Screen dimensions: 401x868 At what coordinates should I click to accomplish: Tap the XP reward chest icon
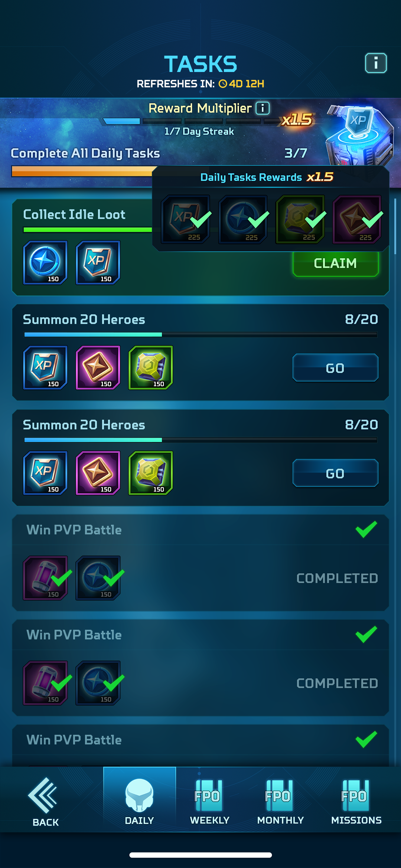click(358, 135)
